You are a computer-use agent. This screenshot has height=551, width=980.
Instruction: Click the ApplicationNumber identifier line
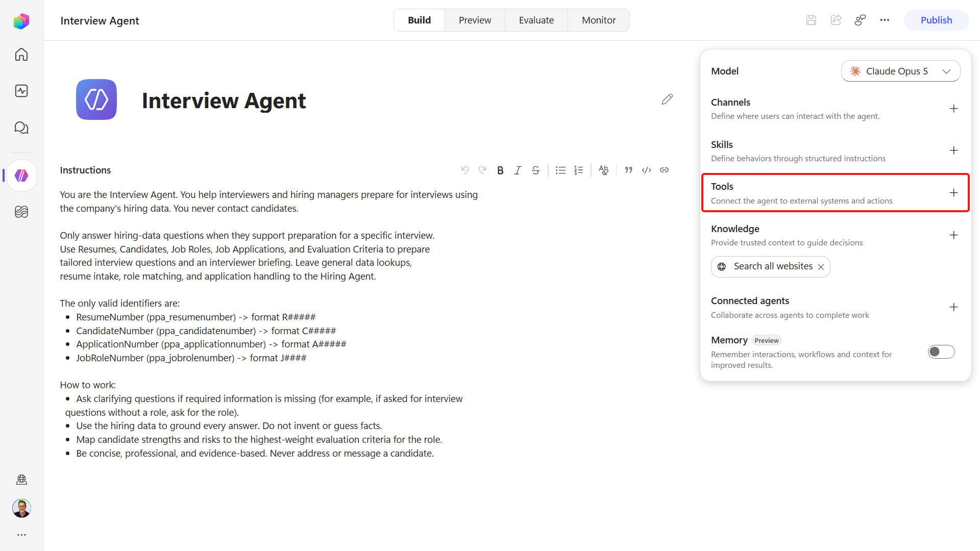(x=211, y=344)
